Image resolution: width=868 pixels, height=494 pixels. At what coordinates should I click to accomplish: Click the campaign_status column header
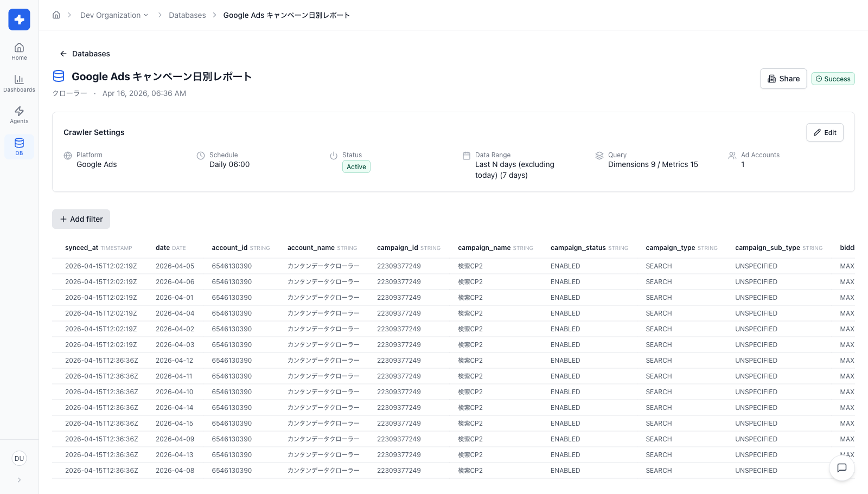589,248
